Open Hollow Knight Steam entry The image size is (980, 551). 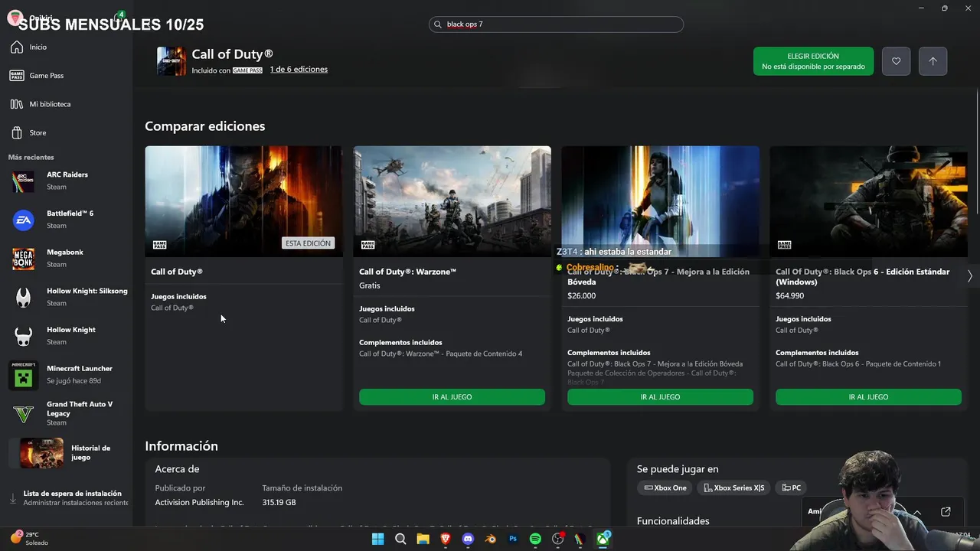point(67,336)
